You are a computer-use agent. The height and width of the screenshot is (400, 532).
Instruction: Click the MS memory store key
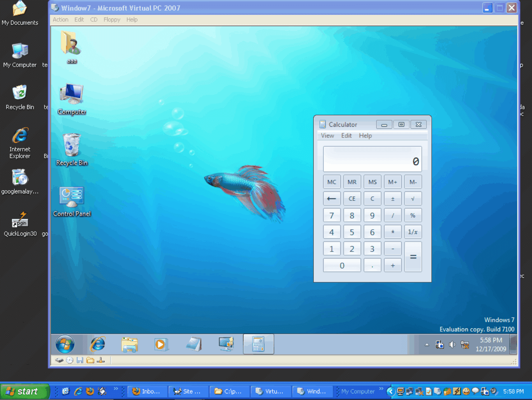(x=372, y=181)
